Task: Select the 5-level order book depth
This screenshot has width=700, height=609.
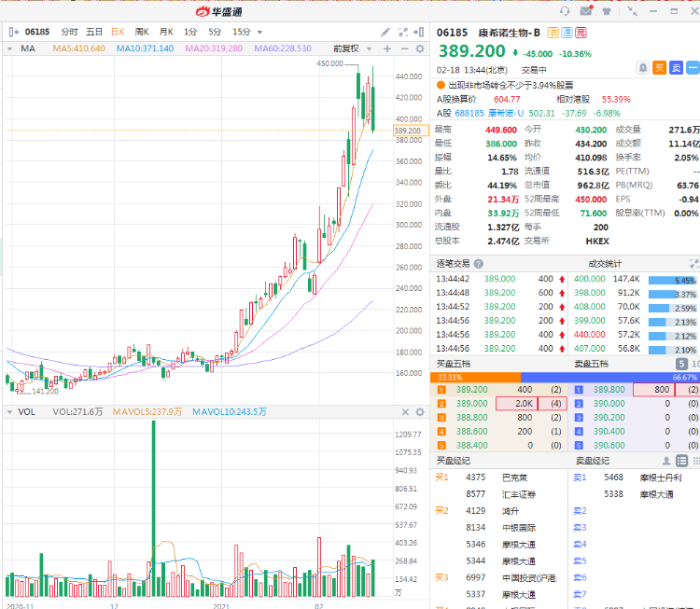Action: [681, 364]
